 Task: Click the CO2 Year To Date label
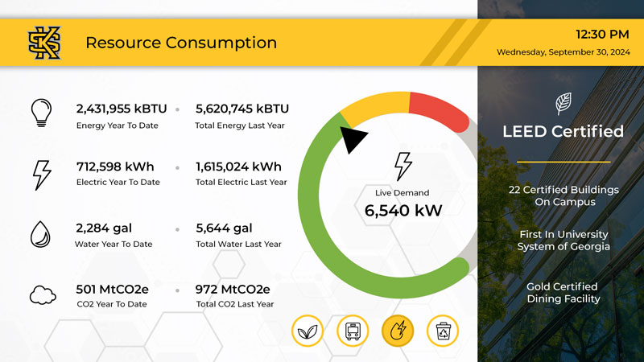[x=112, y=304]
